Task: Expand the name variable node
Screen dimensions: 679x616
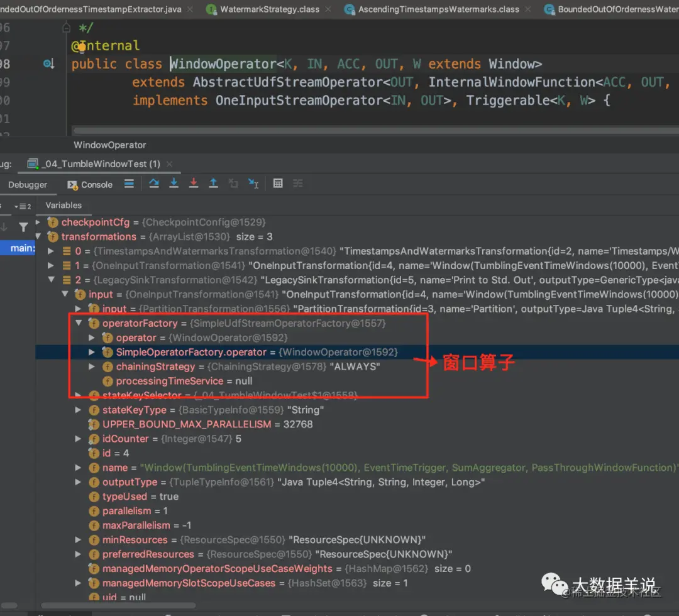Action: pos(79,468)
